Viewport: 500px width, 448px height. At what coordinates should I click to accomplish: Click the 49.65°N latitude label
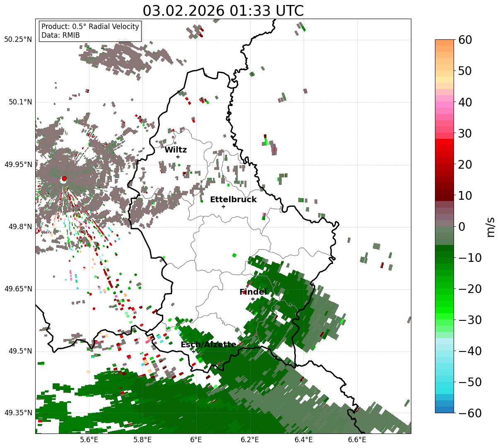18,289
